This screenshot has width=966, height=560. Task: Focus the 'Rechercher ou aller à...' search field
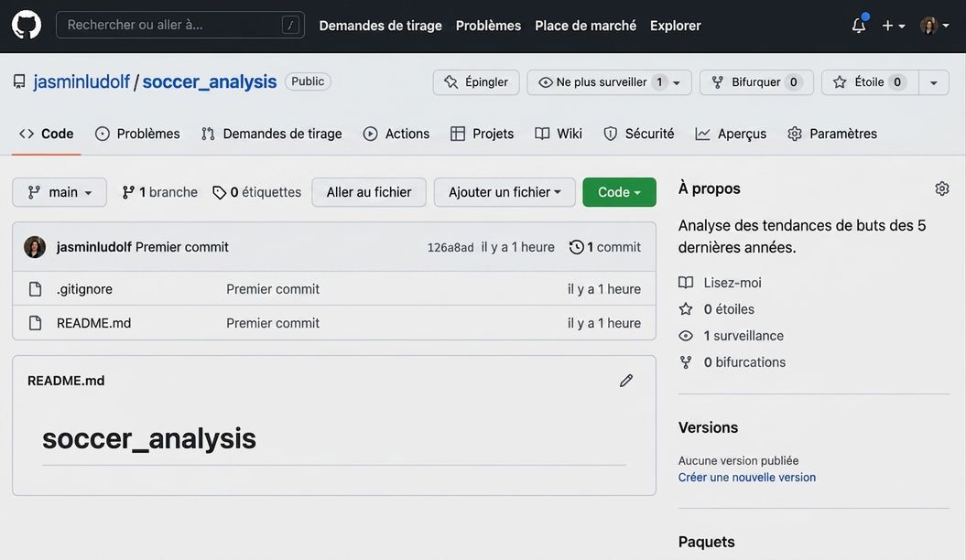click(179, 25)
